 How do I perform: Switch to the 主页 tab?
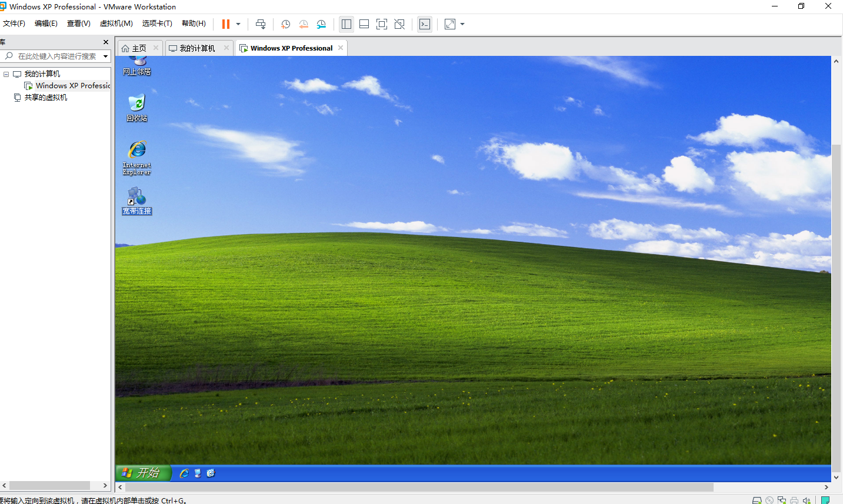click(139, 48)
